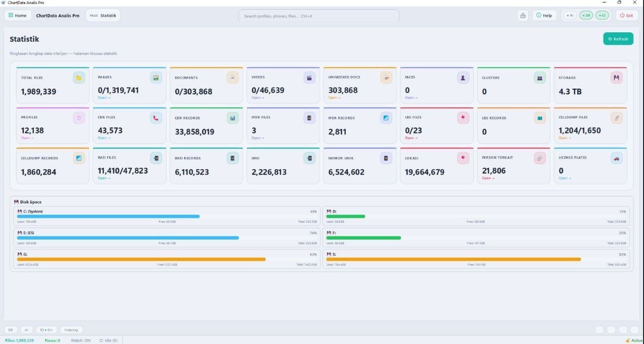Viewport: 644px width, 344px height.
Task: Click the Watch: ON status entry
Action: click(80, 340)
